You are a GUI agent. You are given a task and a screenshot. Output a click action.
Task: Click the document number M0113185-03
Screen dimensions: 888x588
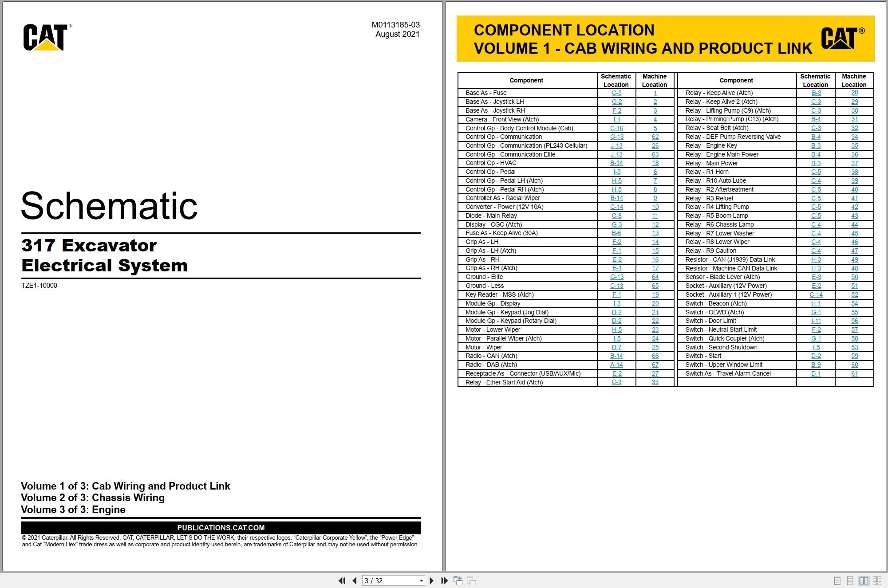(395, 25)
